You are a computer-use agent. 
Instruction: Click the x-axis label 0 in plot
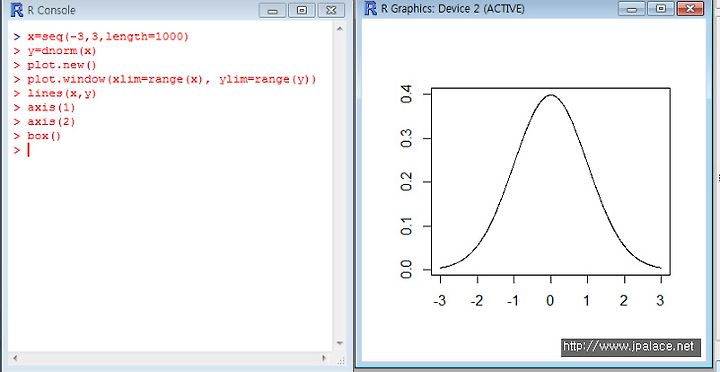point(550,301)
